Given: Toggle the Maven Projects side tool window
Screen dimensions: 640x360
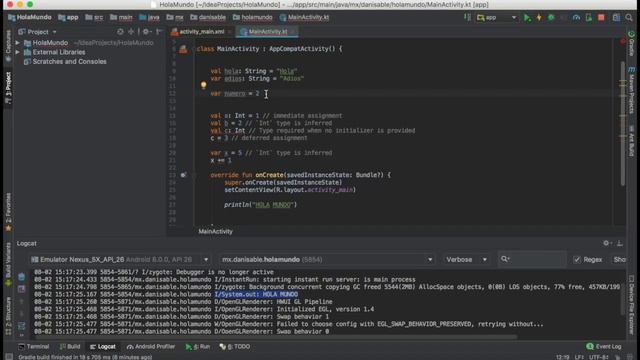Looking at the screenshot, I should tap(631, 91).
